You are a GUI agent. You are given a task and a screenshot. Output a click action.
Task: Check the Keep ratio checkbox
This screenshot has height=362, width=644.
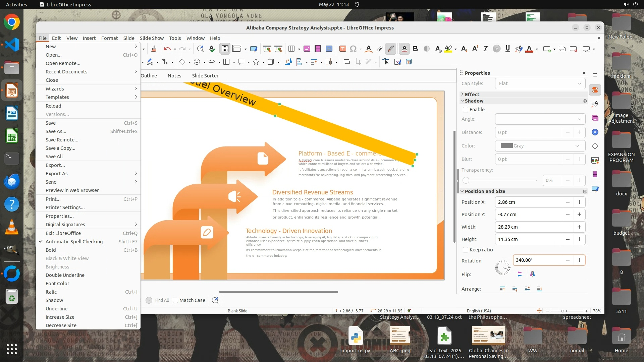[x=466, y=250]
